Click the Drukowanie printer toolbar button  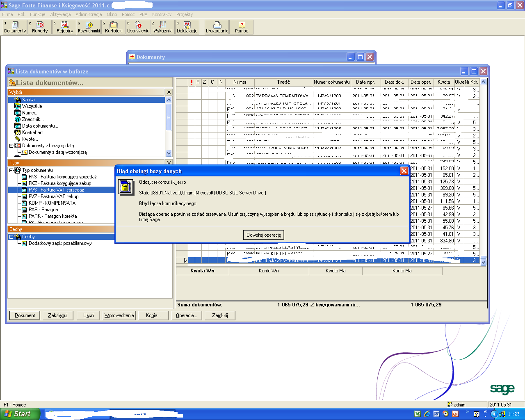(217, 27)
